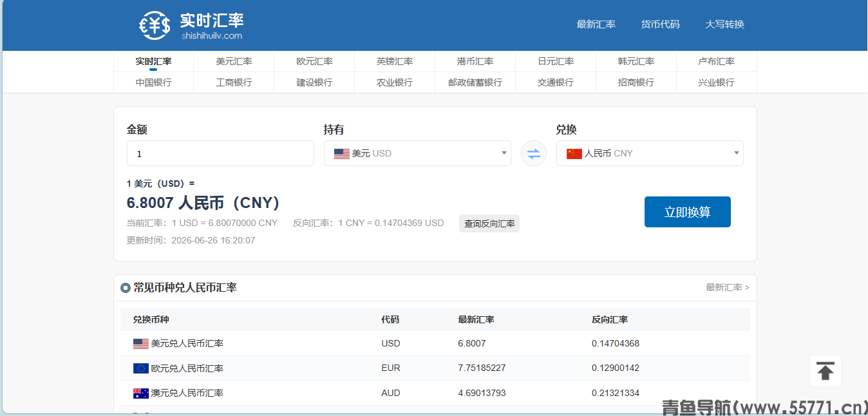Screen dimensions: 868x416
Task: Click the back-to-top arrow icon
Action: [x=826, y=371]
